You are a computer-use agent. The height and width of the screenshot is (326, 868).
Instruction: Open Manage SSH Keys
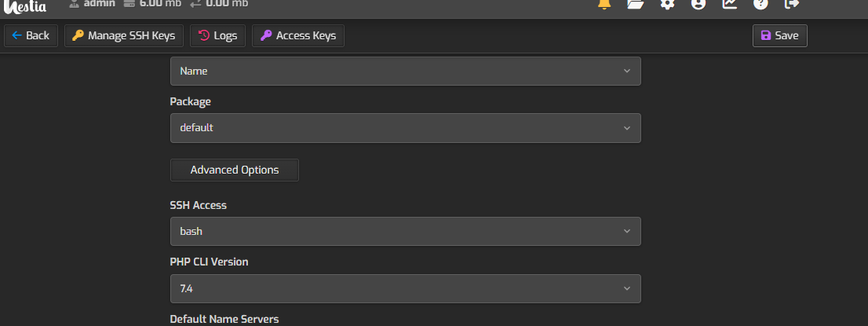(124, 35)
